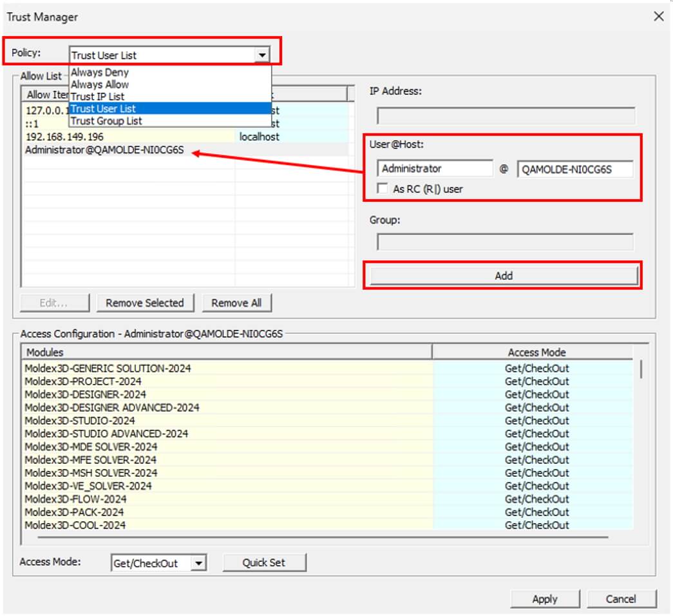Screen dimensions: 673x616
Task: Select Moldex3D-MDE SOLVER-2024 module row
Action: pos(328,447)
